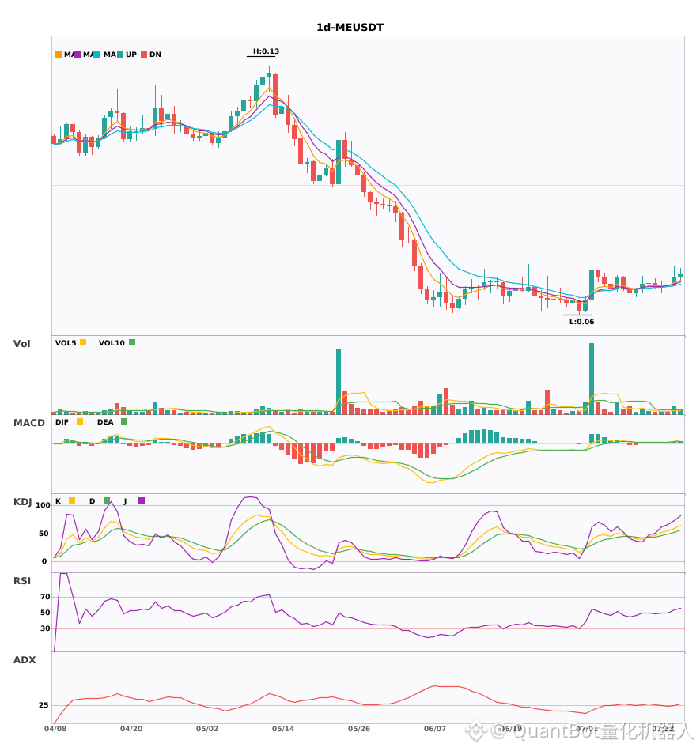Screen dimensions: 700x751
Task: Click the 04/08 date label
Action: [x=55, y=729]
